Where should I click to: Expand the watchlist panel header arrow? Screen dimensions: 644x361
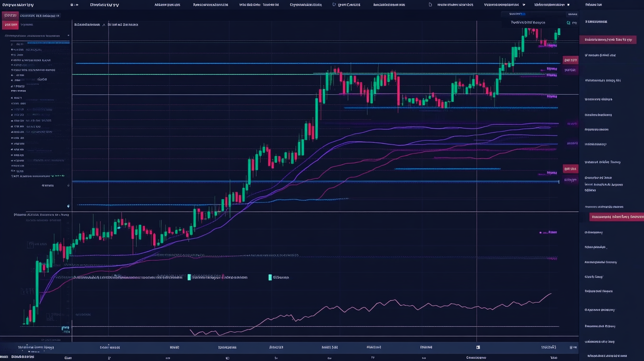[x=67, y=36]
